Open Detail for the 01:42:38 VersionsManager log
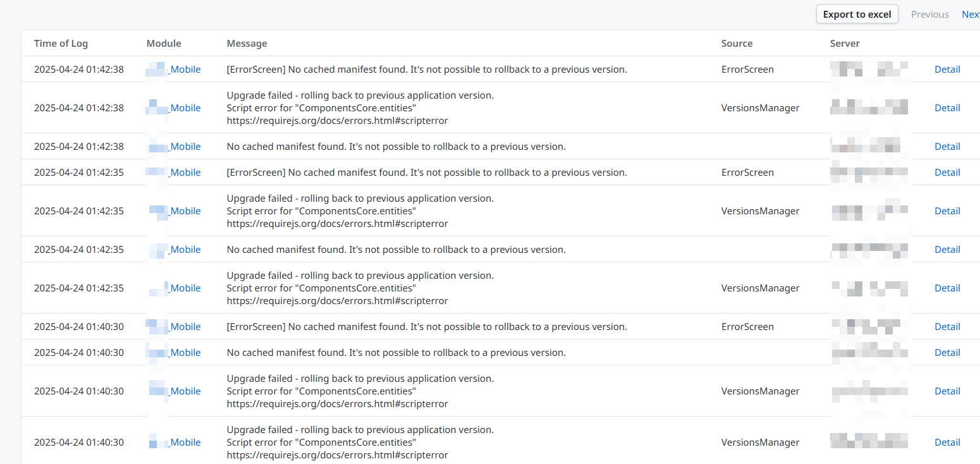This screenshot has width=980, height=464. [x=947, y=108]
